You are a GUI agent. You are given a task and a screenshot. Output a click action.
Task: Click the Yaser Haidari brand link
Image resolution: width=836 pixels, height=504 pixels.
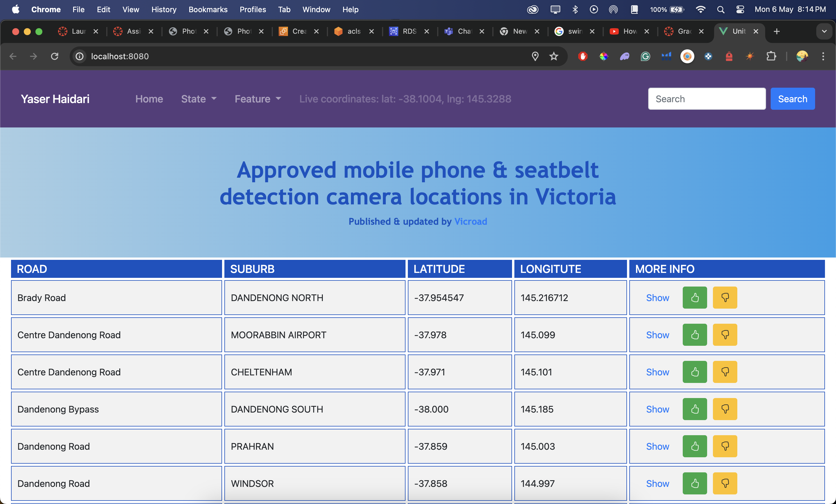click(x=55, y=99)
